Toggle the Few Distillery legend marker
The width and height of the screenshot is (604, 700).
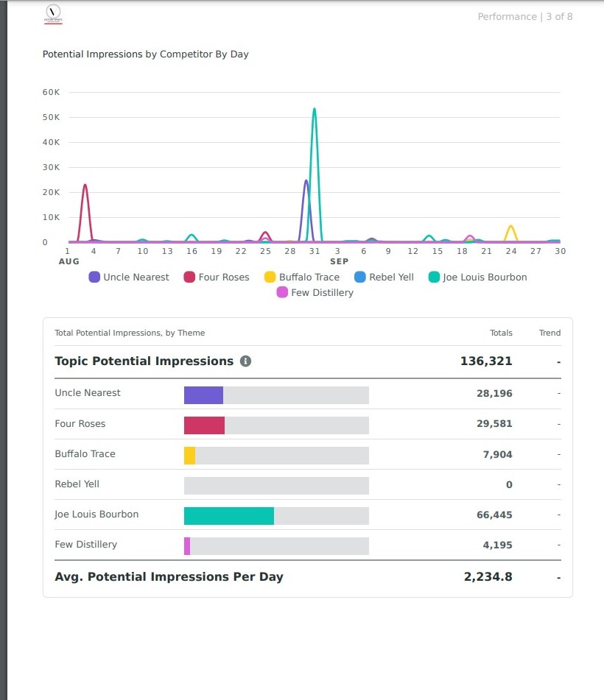(282, 292)
